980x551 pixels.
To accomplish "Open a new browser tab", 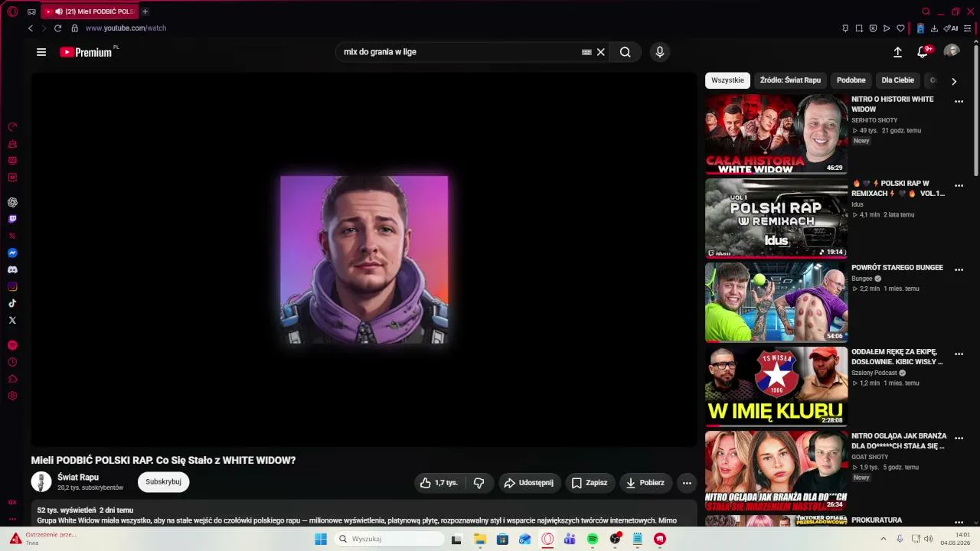I will (145, 11).
